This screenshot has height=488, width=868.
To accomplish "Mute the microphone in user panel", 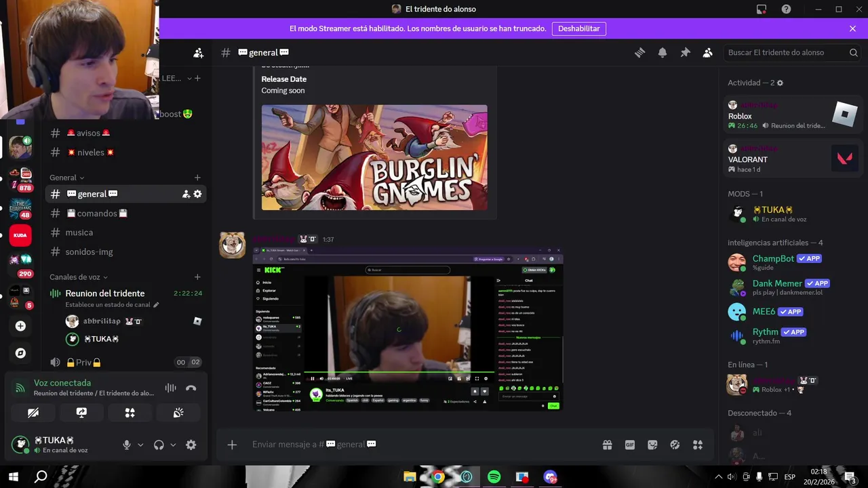I will coord(126,445).
